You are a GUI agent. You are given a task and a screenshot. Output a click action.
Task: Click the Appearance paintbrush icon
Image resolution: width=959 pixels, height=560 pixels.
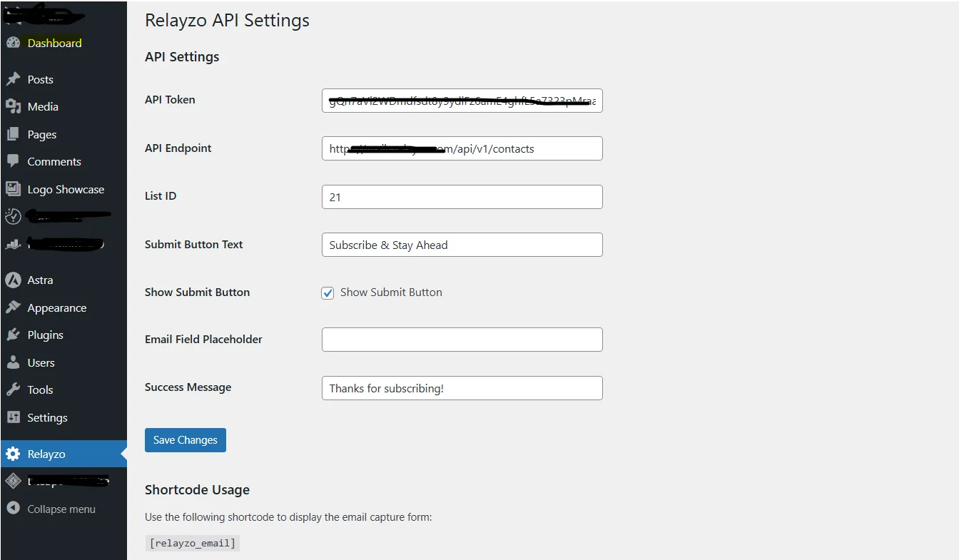click(x=13, y=307)
